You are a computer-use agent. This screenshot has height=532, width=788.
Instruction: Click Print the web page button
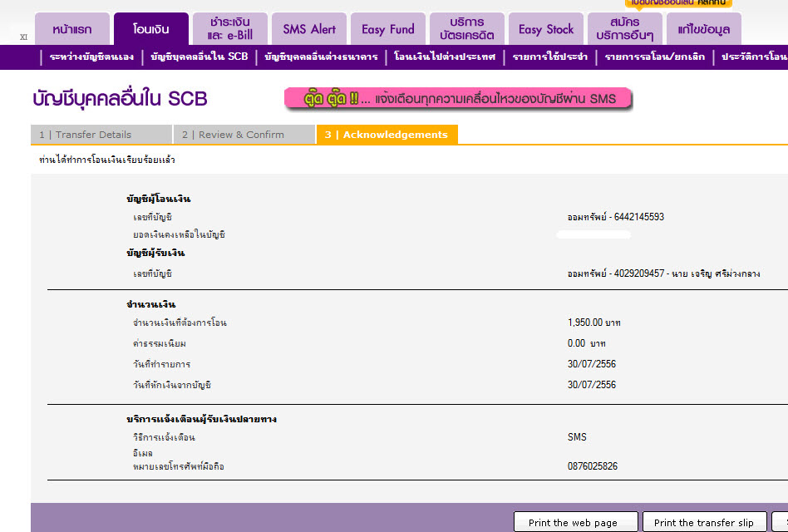click(575, 523)
